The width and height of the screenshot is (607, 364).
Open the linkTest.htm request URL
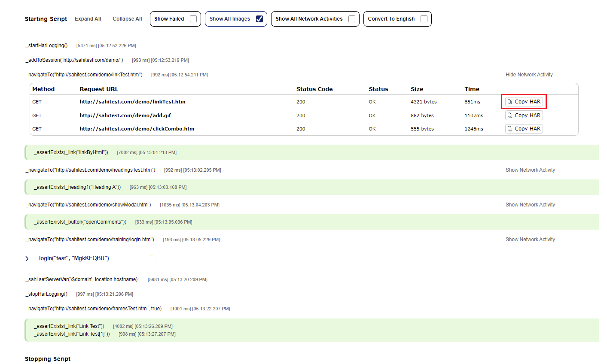coord(132,102)
